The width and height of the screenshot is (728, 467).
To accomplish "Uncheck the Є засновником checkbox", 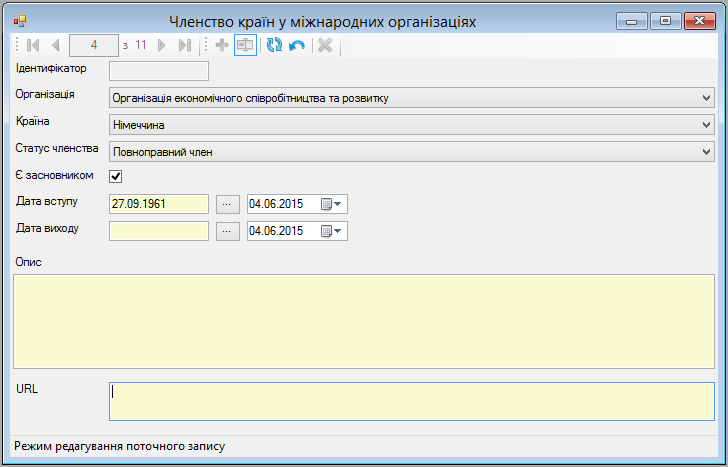I will (x=116, y=176).
